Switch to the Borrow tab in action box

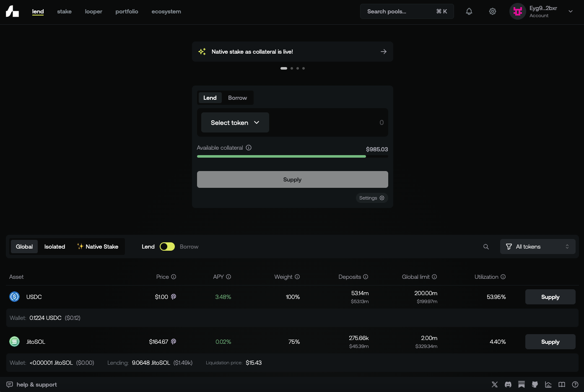tap(237, 98)
